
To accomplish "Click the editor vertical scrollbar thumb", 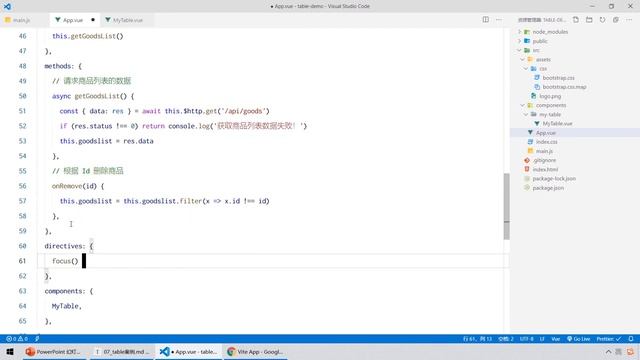I will coord(507,206).
